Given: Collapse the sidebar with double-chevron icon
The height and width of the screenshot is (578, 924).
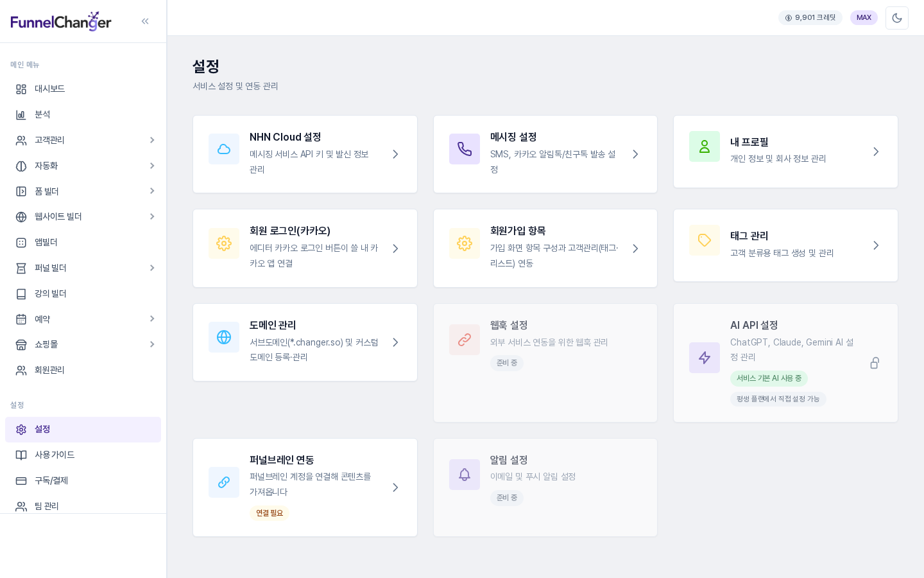Looking at the screenshot, I should coord(145,21).
